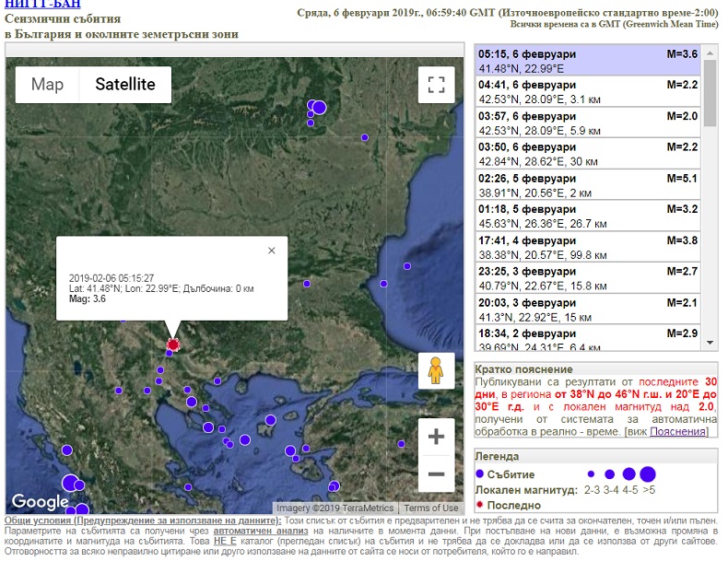The width and height of the screenshot is (728, 561).
Task: Select the 17:41 M=3.8 event
Action: tap(587, 249)
